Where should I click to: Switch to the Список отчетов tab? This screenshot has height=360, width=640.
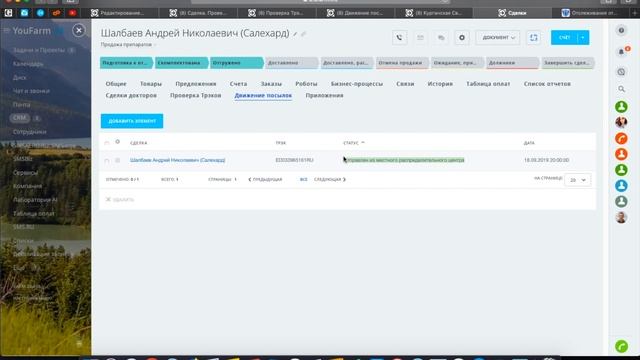click(547, 84)
